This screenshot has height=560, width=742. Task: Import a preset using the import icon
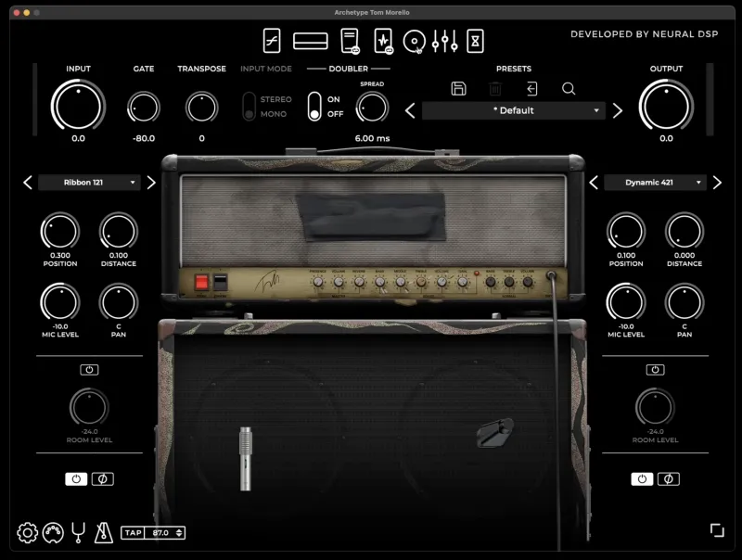point(531,89)
